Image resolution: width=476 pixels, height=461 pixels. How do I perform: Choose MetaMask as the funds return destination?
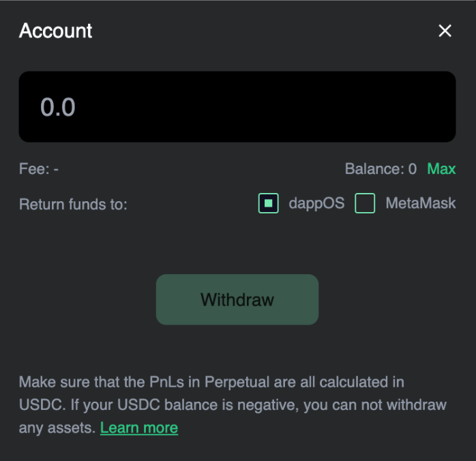coord(365,203)
